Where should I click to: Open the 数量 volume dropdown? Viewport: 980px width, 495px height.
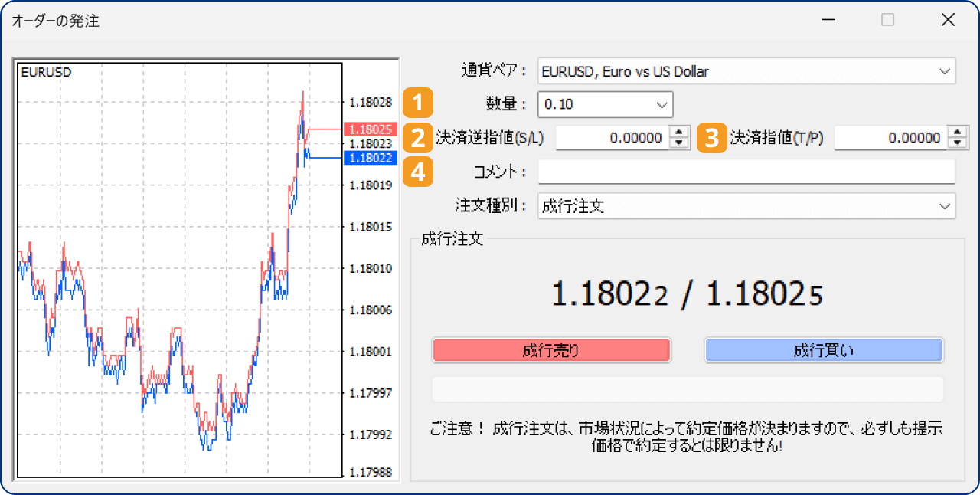[661, 104]
